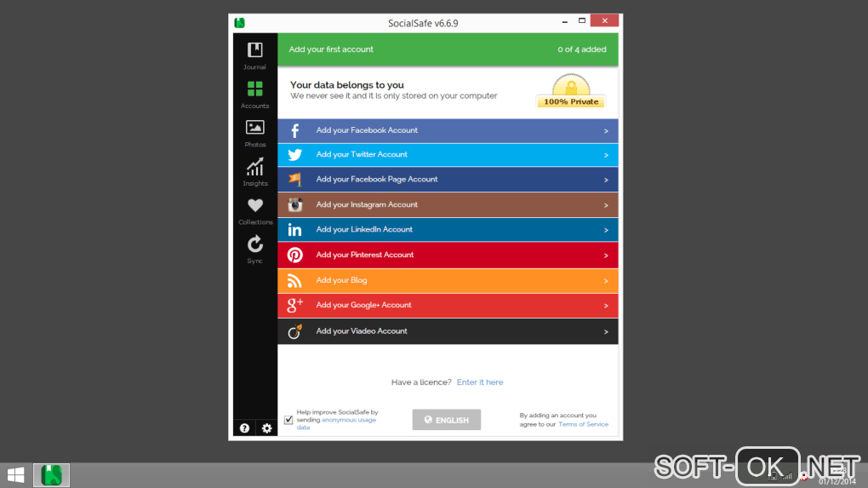Screen dimensions: 868x488
Task: Click the Google+ logo icon
Action: (295, 305)
